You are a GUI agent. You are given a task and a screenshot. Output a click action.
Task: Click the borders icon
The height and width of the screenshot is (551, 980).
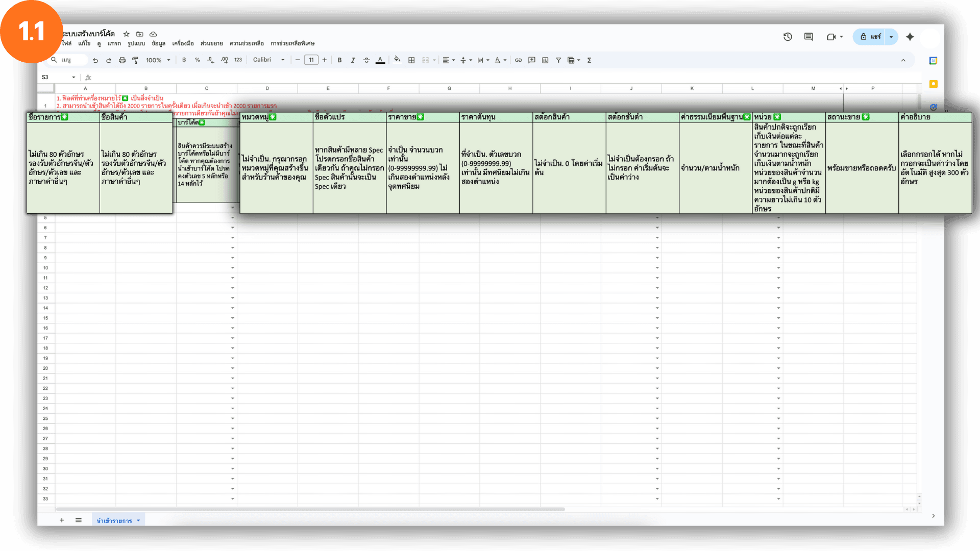(x=411, y=60)
